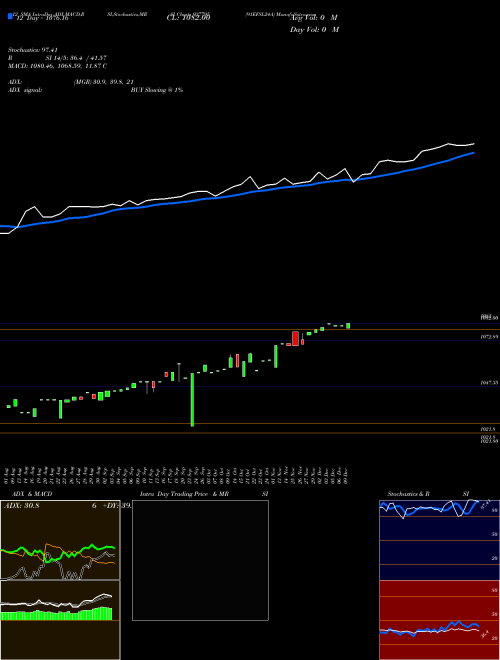Click the navy Stochastics sub-chart panel

tap(439, 540)
